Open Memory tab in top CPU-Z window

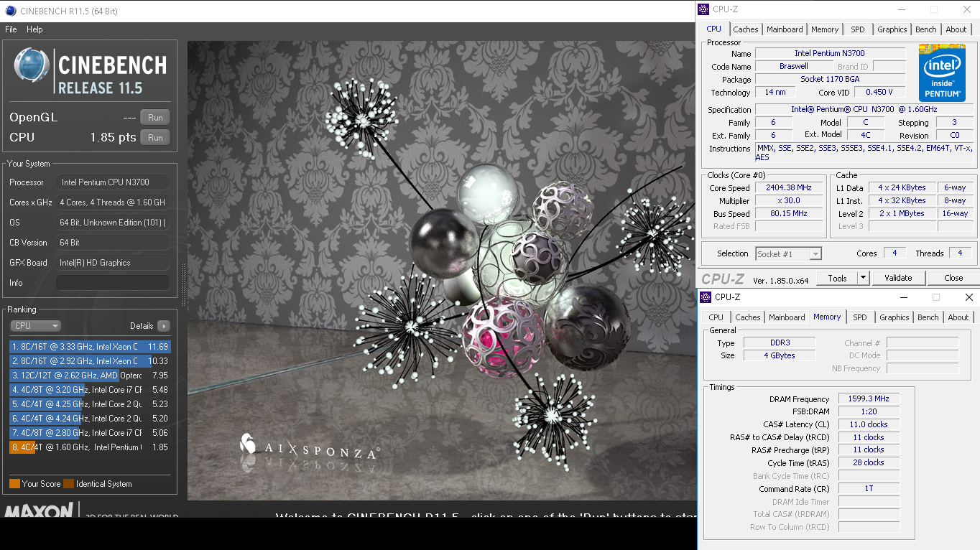(x=825, y=29)
